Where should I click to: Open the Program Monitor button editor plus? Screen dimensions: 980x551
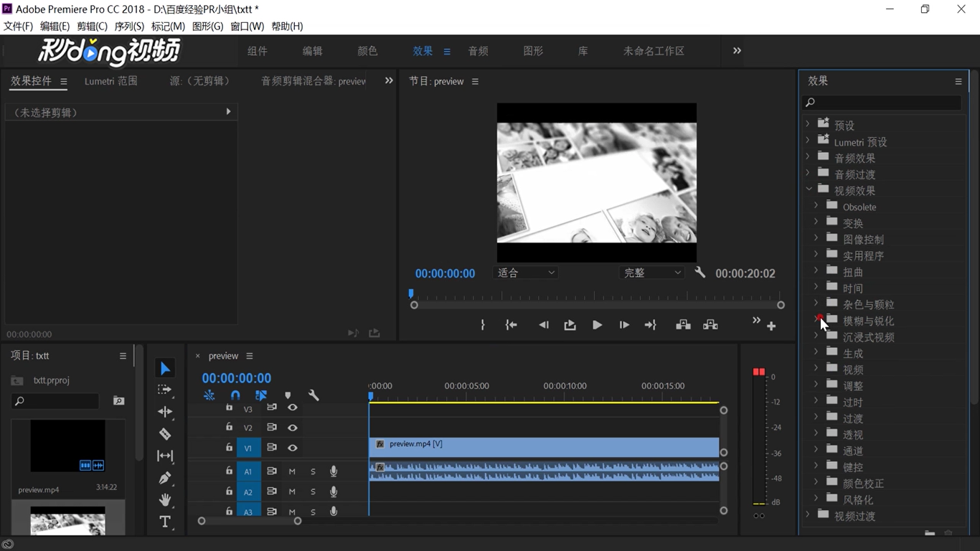pyautogui.click(x=771, y=326)
